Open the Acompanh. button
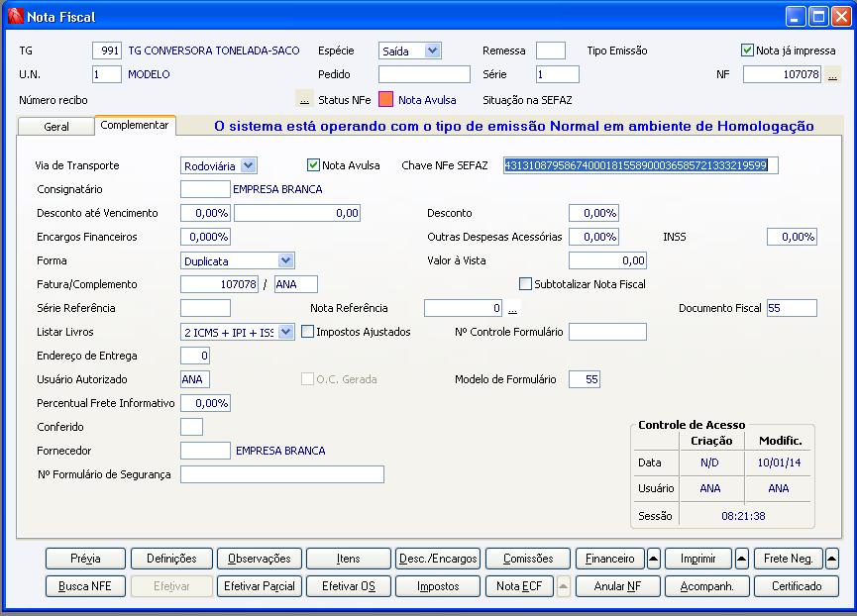 point(707,586)
